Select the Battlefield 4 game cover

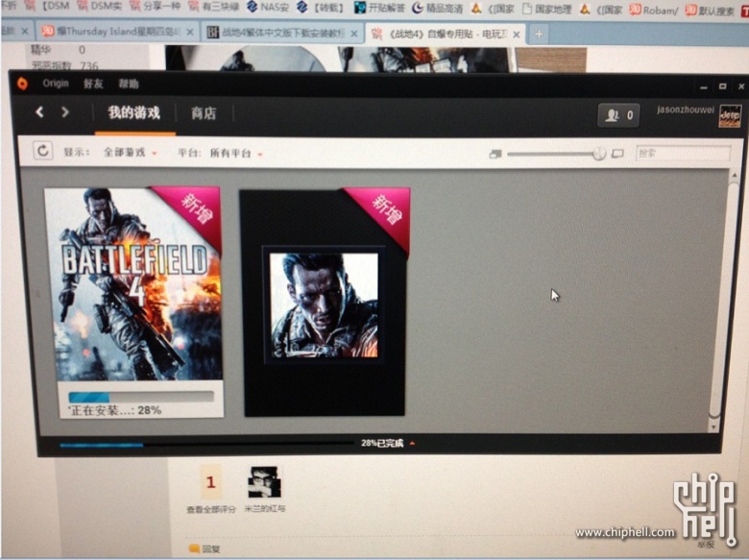[133, 283]
